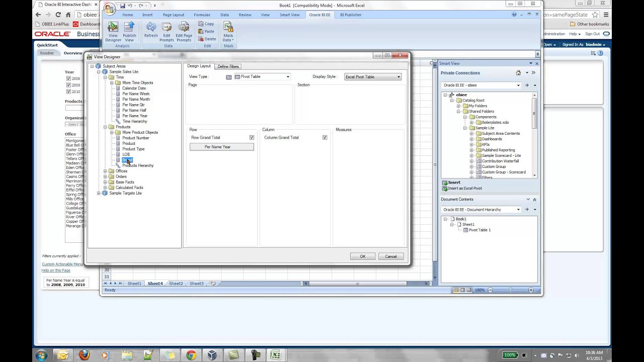This screenshot has width=644, height=362.
Task: Click OK in View Designer
Action: pos(362,256)
